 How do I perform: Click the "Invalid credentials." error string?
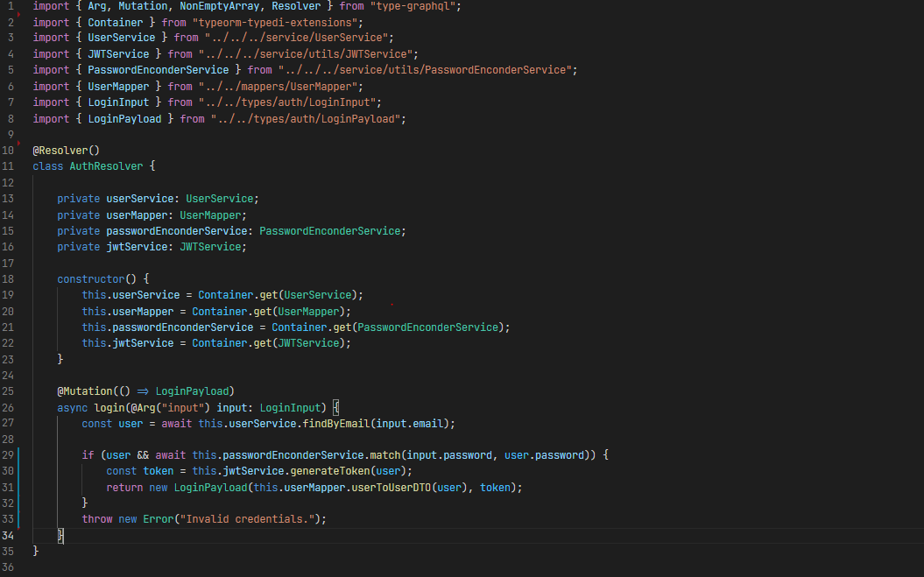250,519
